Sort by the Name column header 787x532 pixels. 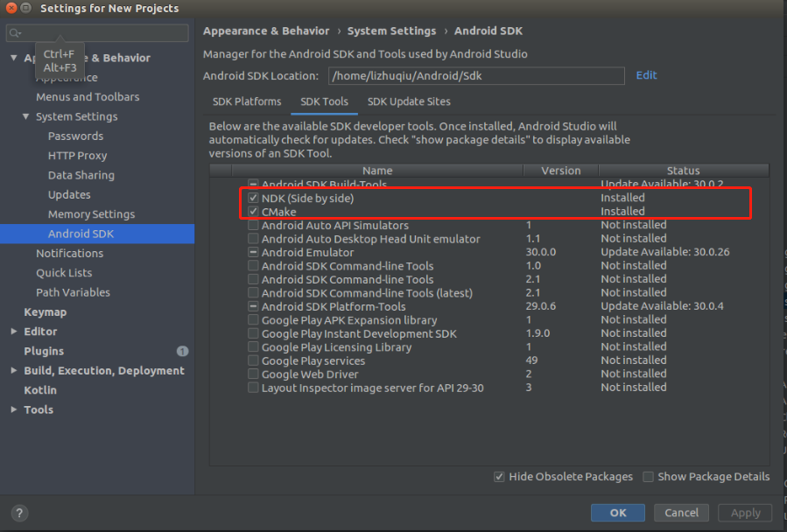(x=377, y=171)
